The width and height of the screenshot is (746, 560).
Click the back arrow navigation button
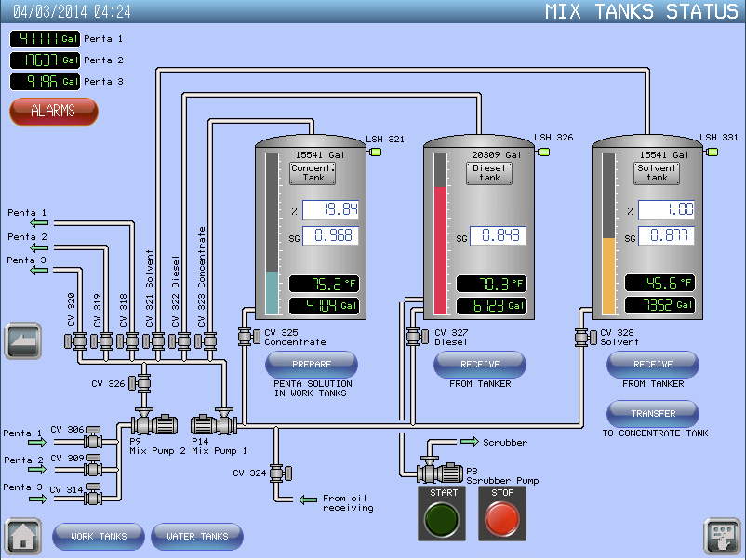(x=22, y=341)
